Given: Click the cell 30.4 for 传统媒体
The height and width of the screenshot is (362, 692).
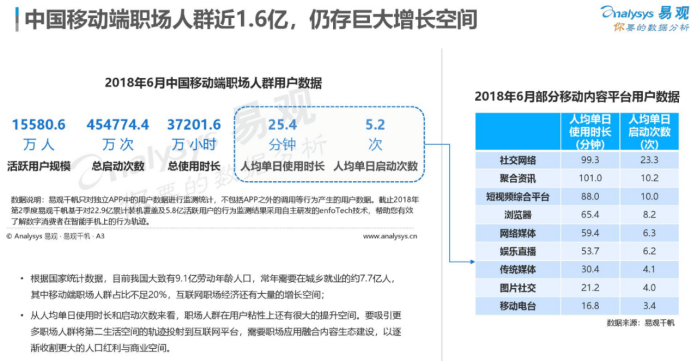Looking at the screenshot, I should 590,269.
